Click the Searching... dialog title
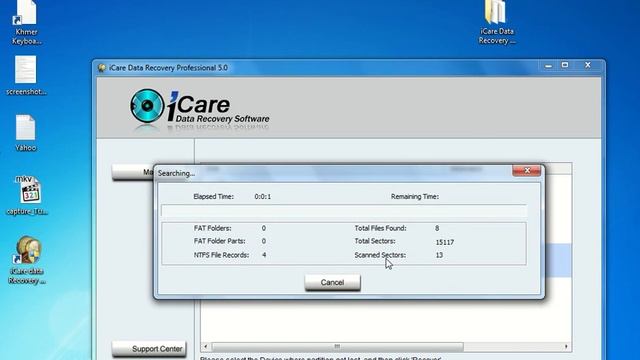The image size is (640, 360). point(176,173)
